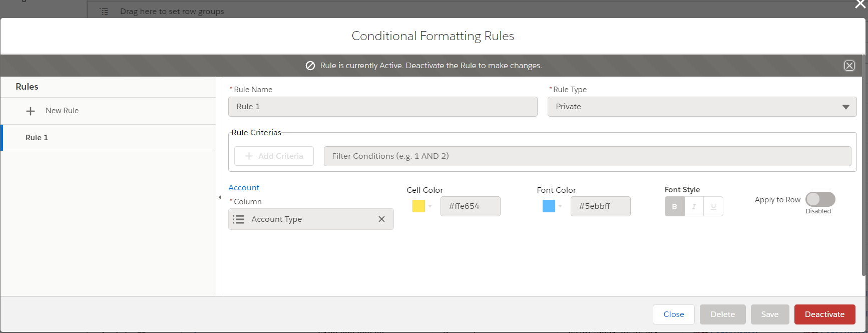Click New Rule in the Rules panel

click(62, 111)
